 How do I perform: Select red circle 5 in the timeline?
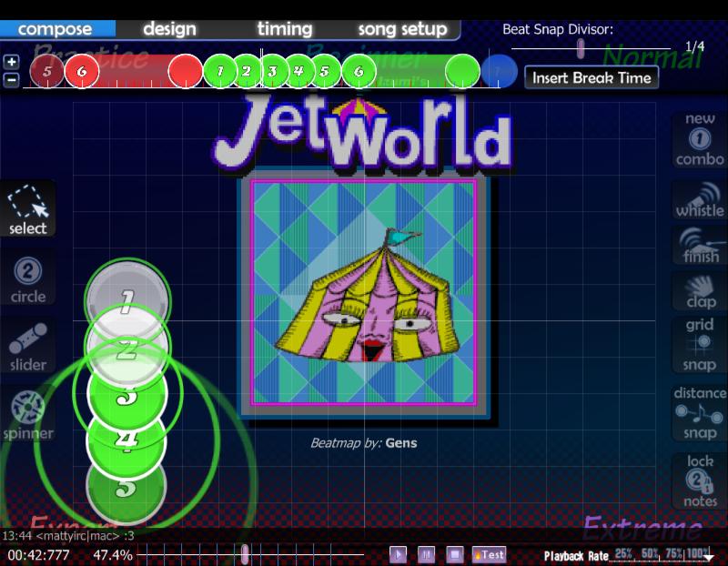(47, 71)
